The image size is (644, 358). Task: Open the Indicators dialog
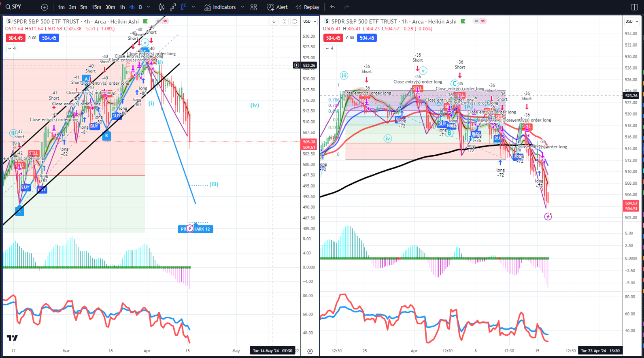click(220, 7)
